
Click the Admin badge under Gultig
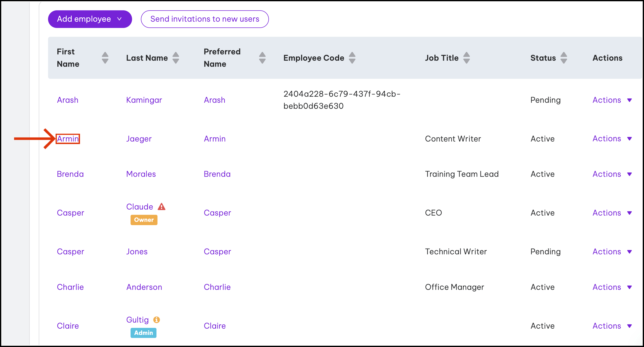coord(143,333)
